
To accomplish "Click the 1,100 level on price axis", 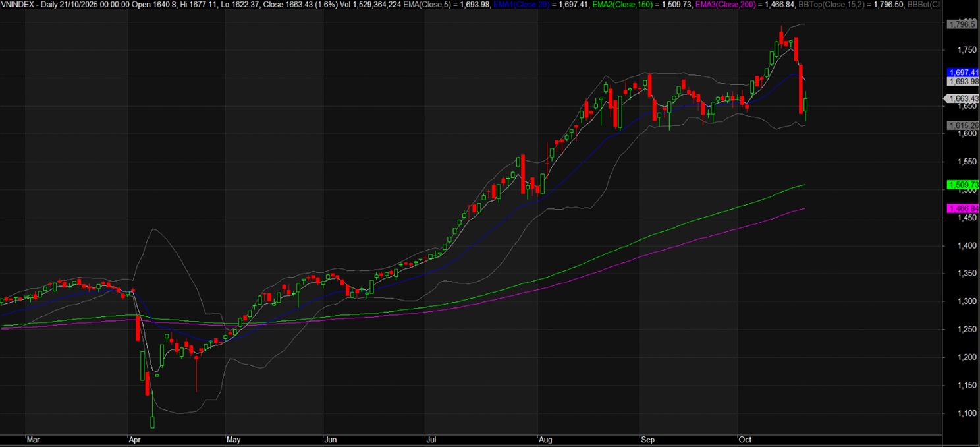I will [959, 413].
